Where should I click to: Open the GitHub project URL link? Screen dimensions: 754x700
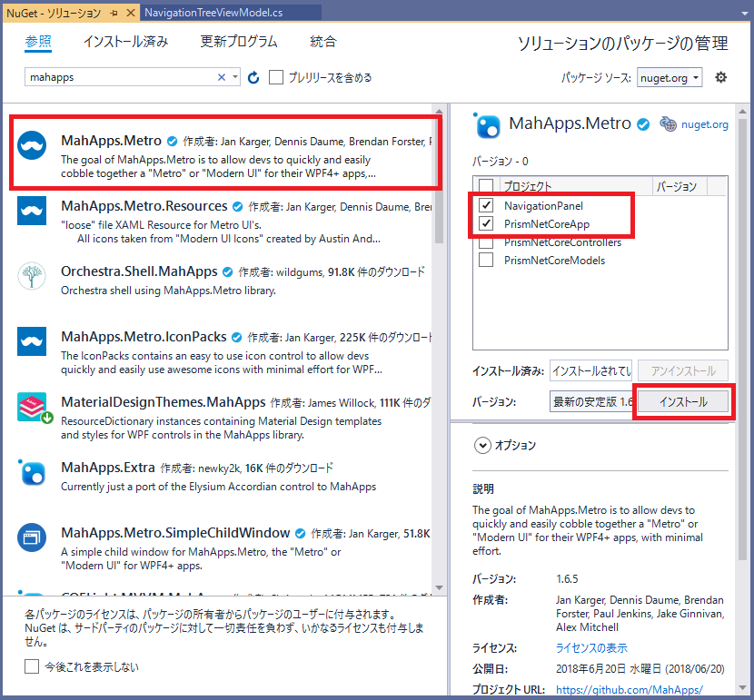(629, 689)
